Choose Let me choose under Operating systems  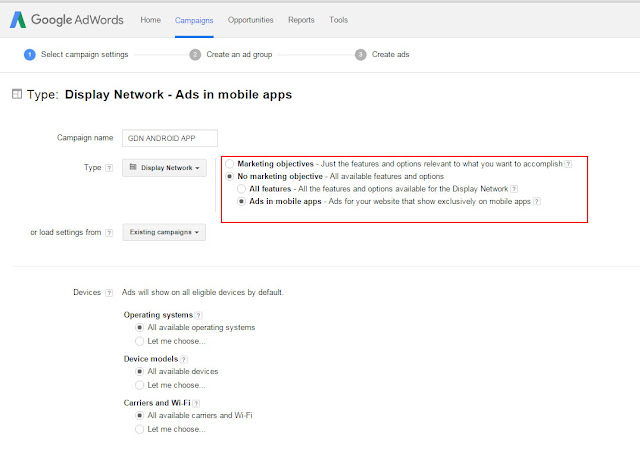tap(140, 341)
